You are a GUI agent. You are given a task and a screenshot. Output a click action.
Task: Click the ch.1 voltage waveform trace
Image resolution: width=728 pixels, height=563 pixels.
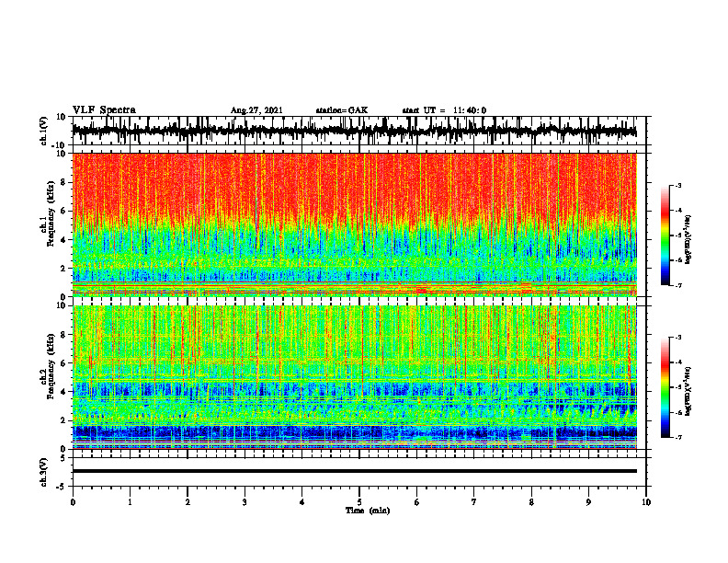pos(354,131)
